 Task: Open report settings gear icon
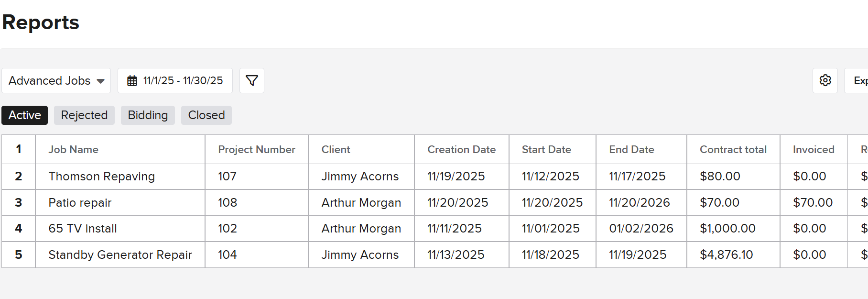[x=825, y=80]
